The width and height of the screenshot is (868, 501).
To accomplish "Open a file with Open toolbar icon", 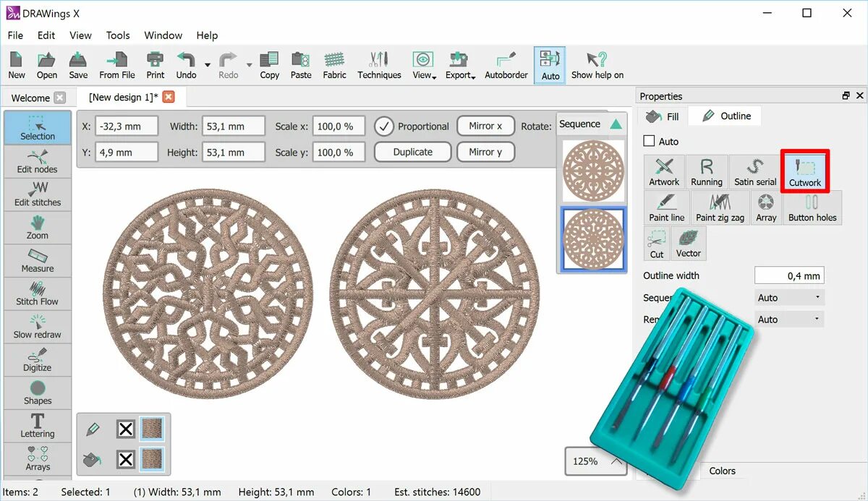I will 47,66.
